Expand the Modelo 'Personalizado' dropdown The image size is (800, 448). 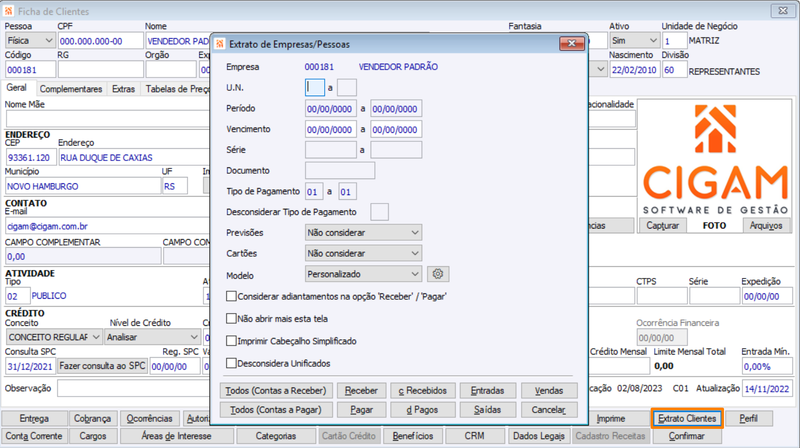point(363,274)
